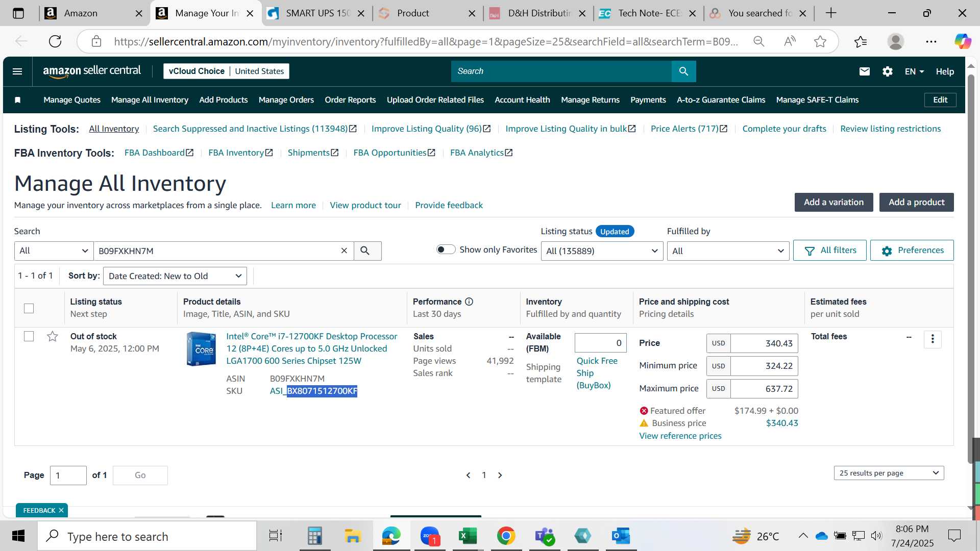Click the Add a product button
Viewport: 980px width, 551px height.
click(916, 202)
